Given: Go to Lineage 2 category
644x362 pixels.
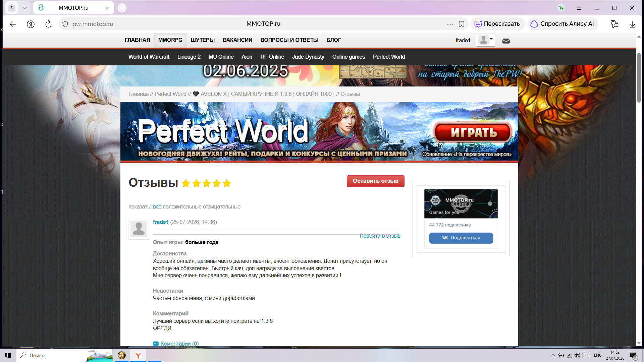Looking at the screenshot, I should click(x=189, y=57).
